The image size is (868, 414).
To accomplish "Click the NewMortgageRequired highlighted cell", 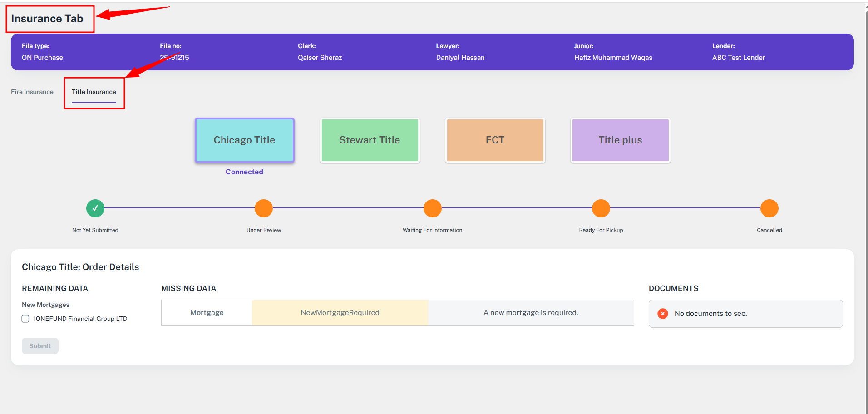I will (x=340, y=313).
